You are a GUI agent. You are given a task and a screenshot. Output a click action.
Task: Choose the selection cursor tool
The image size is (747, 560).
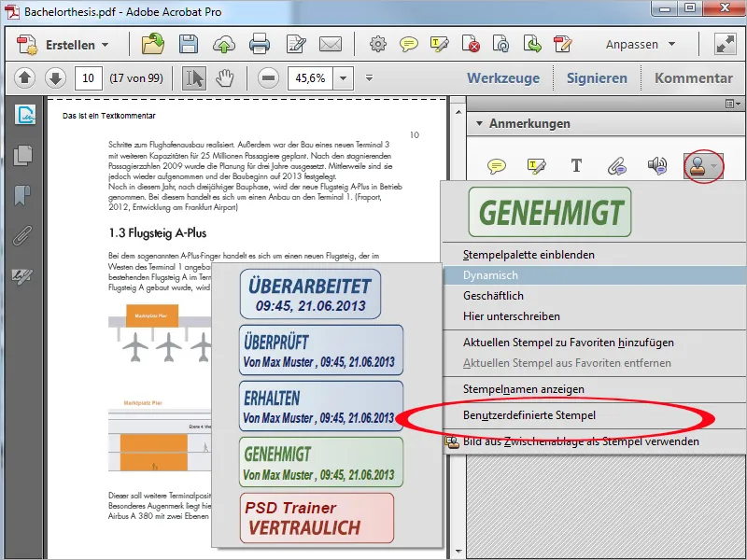[194, 78]
